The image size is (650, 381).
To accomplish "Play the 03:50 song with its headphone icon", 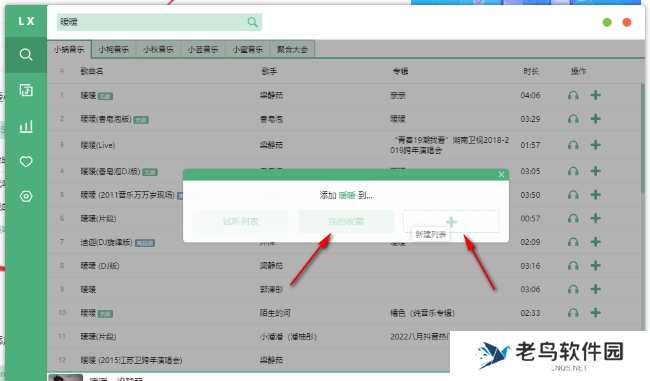I will click(x=573, y=195).
